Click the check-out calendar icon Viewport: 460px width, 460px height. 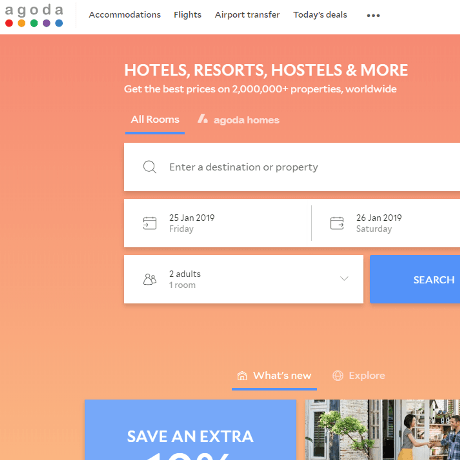click(337, 223)
